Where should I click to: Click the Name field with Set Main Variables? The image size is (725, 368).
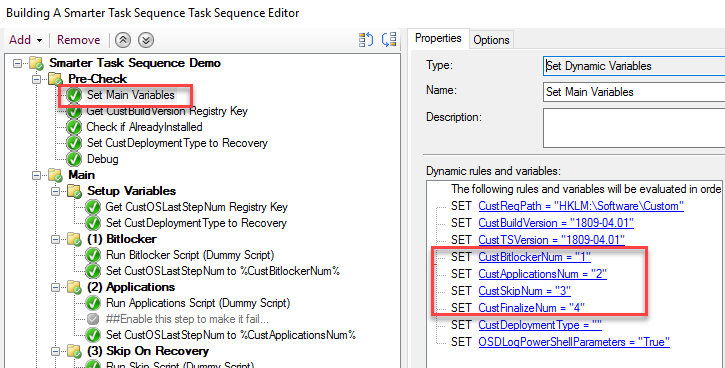tap(634, 92)
